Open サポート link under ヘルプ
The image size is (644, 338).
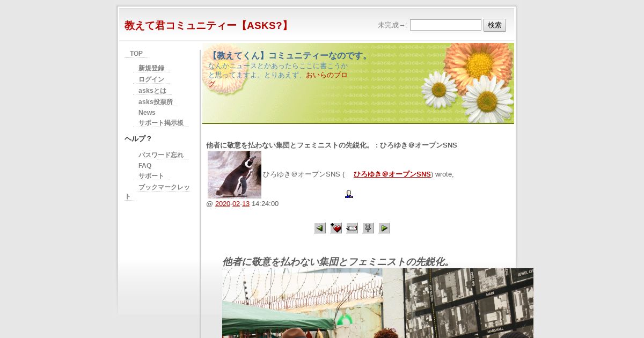pos(151,176)
